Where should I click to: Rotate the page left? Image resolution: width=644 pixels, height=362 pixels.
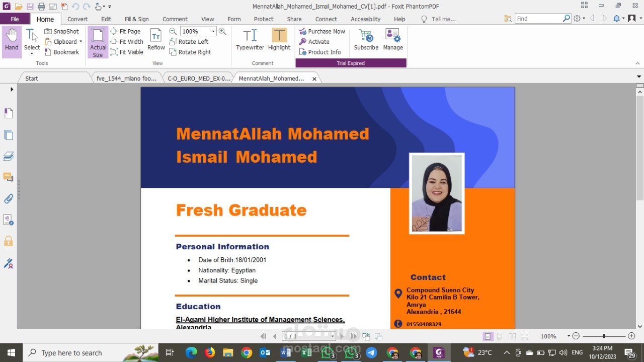pyautogui.click(x=189, y=42)
